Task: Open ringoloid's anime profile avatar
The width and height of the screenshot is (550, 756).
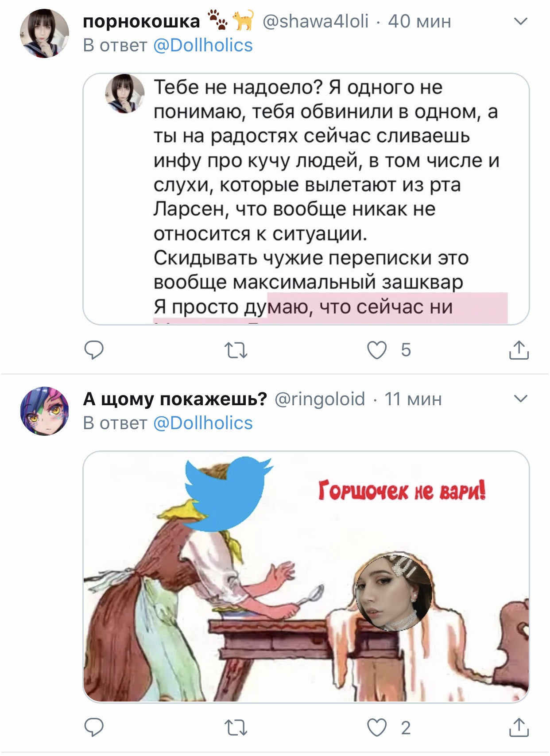Action: 44,411
